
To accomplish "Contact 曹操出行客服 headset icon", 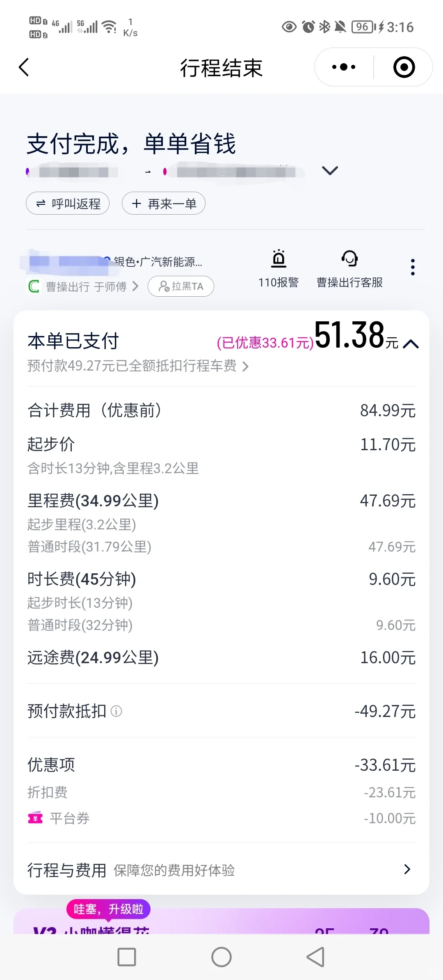I will pos(349,259).
